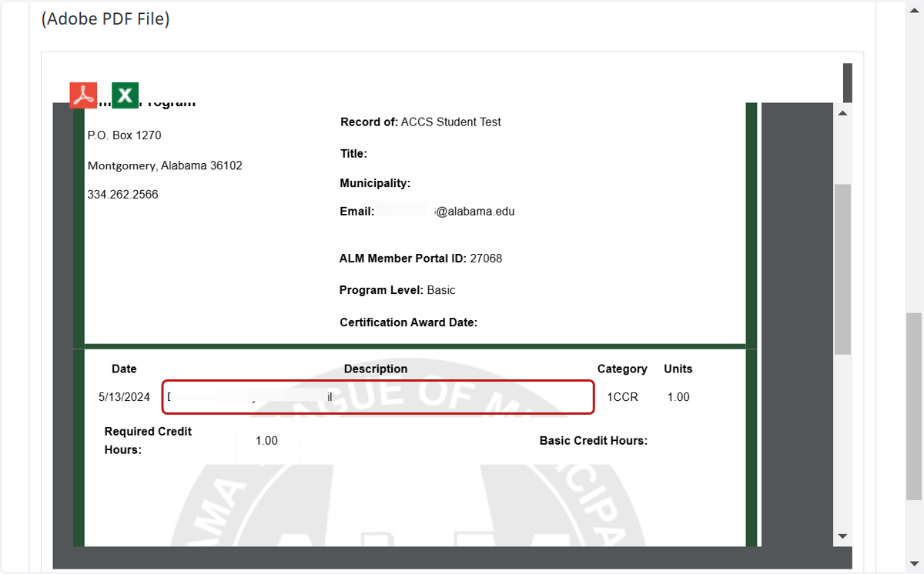Viewport: 924px width, 574px height.
Task: Click the 'Units' column header
Action: 678,369
